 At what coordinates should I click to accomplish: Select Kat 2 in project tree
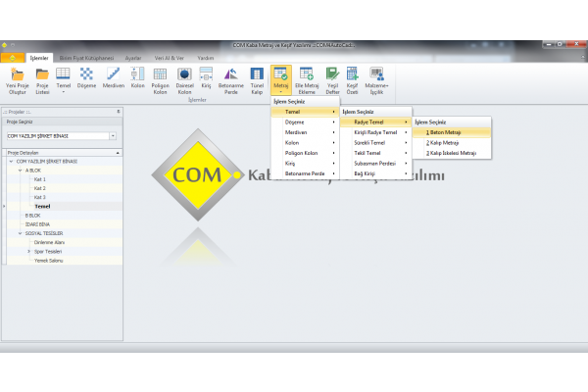point(40,188)
